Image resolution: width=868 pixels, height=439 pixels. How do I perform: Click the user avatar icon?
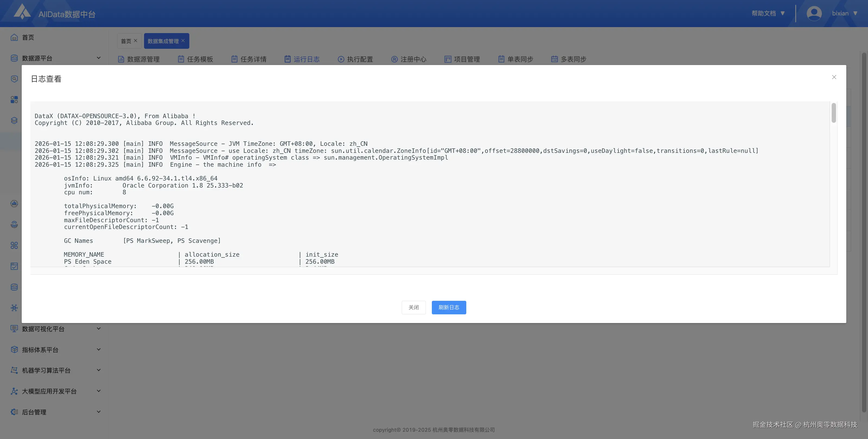pyautogui.click(x=814, y=14)
